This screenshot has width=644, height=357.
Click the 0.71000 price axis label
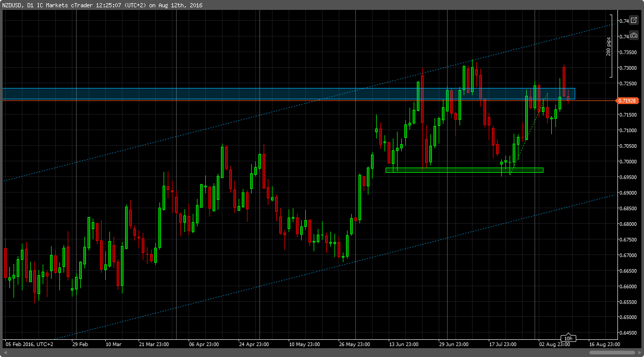628,131
